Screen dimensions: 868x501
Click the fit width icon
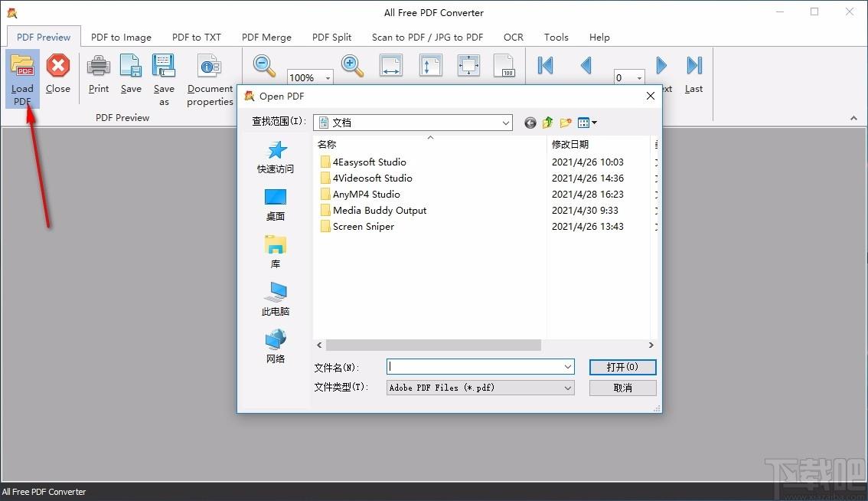click(391, 65)
